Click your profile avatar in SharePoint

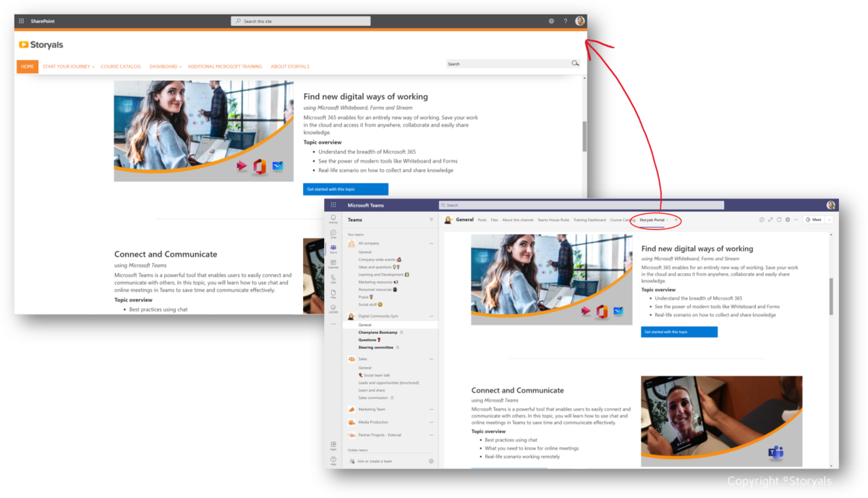pyautogui.click(x=579, y=20)
